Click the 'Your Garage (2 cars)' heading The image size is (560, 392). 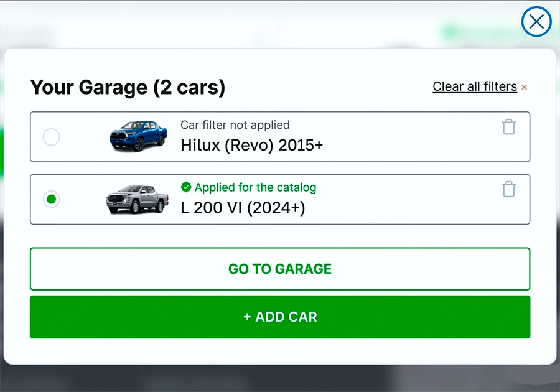pos(128,87)
